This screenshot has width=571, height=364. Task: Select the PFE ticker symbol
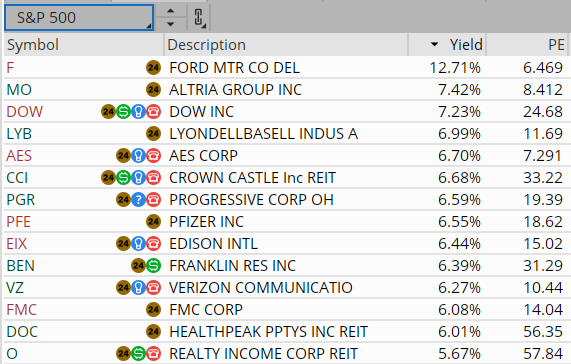tap(19, 222)
